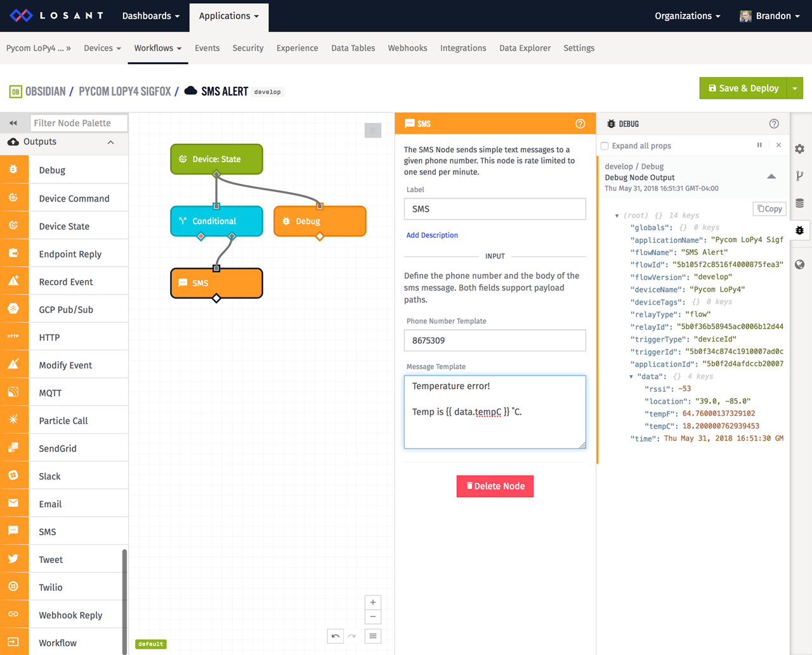Go to the Security tab
The height and width of the screenshot is (655, 812).
coord(248,48)
